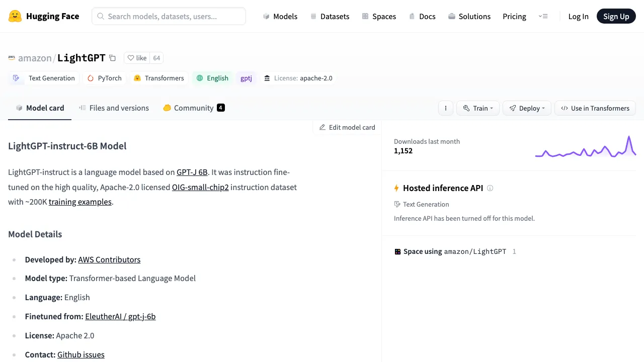644x362 pixels.
Task: Open the GPT-J 6B link
Action: pos(192,172)
